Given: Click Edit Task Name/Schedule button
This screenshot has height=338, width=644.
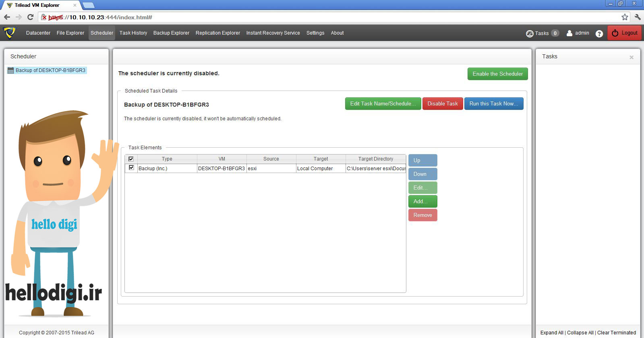Looking at the screenshot, I should 383,103.
